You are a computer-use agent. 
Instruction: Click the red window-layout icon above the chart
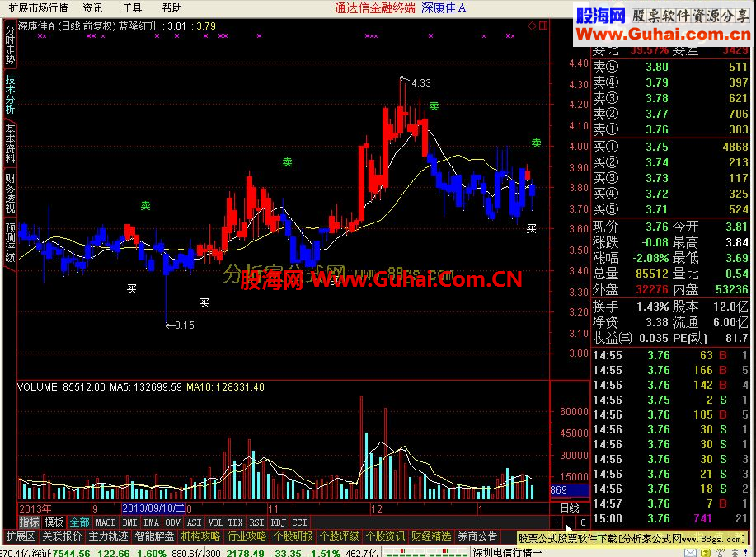point(543,26)
